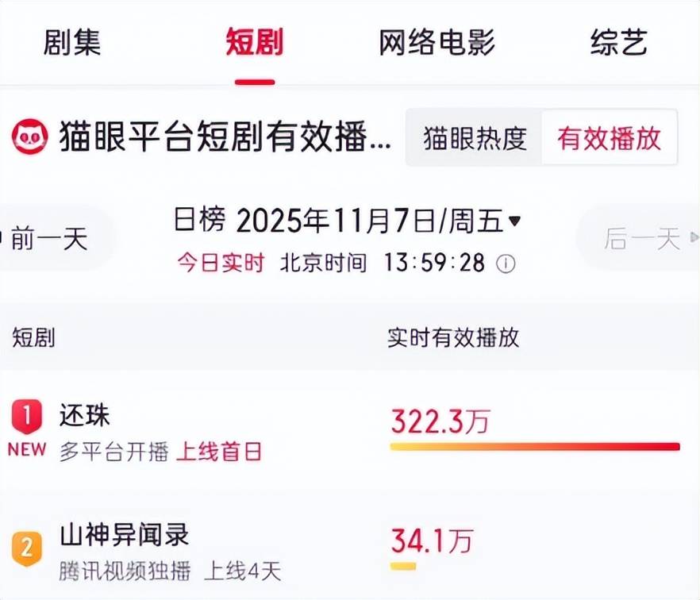This screenshot has width=700, height=600.
Task: Go to 前一天 rankings
Action: (x=49, y=238)
